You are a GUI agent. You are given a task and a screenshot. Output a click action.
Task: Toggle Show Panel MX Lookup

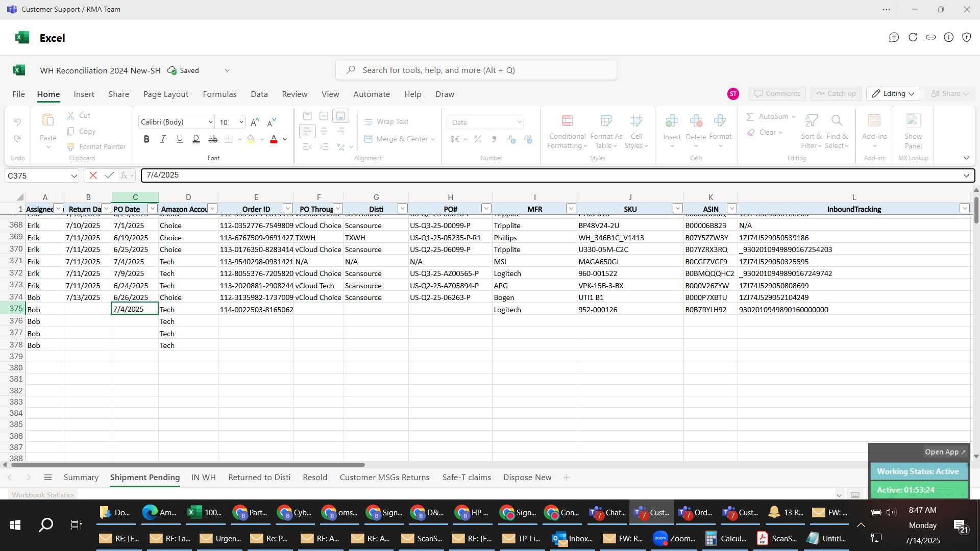coord(913,132)
